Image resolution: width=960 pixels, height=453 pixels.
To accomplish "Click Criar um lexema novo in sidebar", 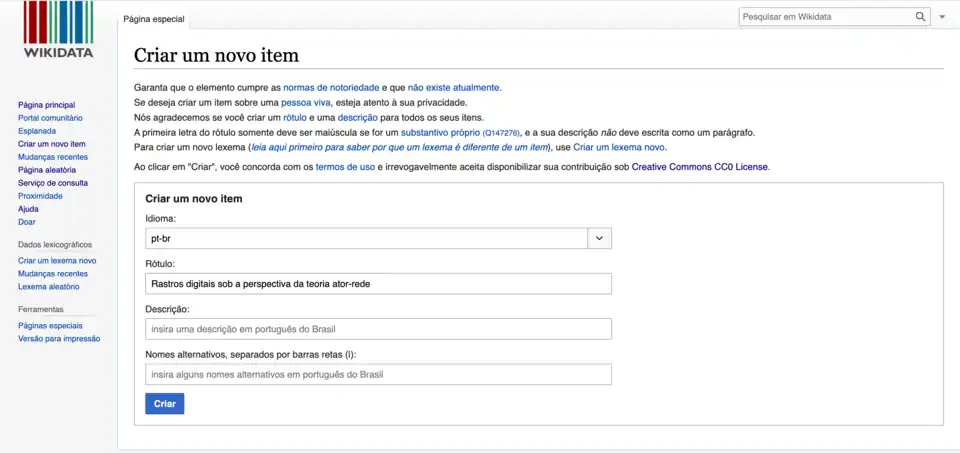I will pos(57,261).
